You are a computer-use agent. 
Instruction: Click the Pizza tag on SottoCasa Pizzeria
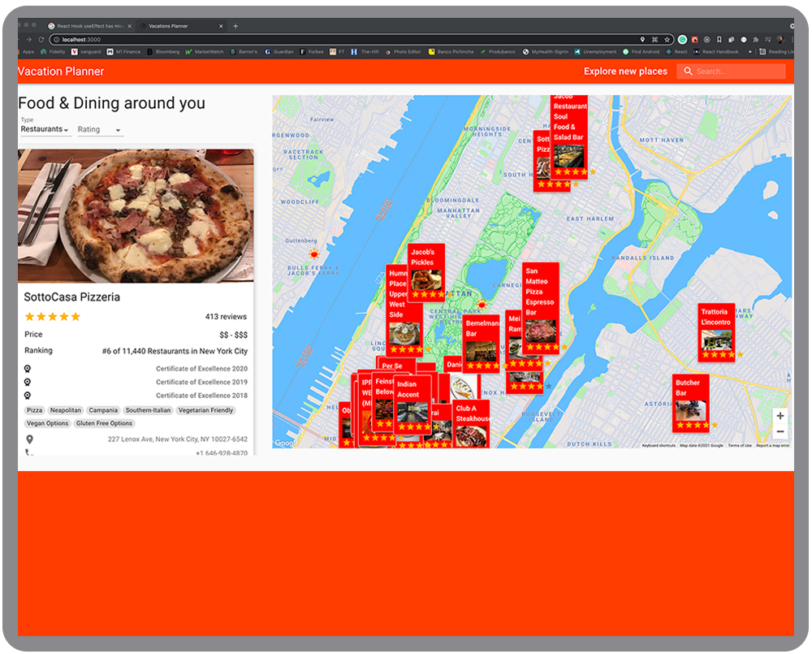[x=34, y=410]
